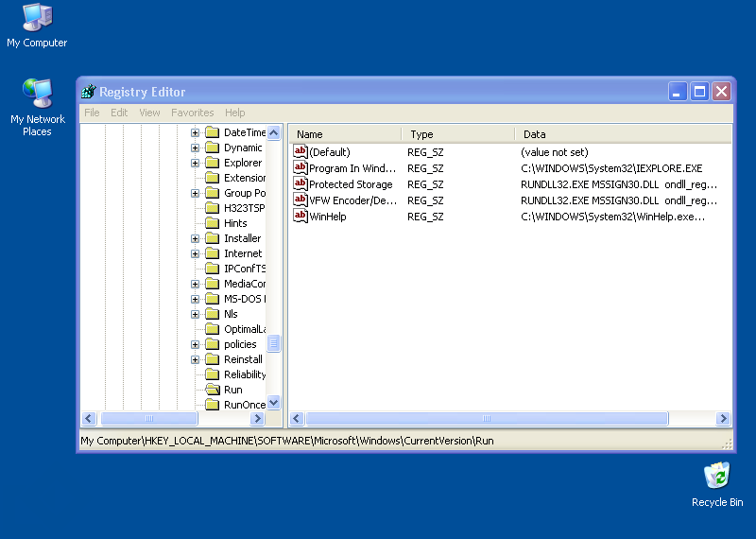Sort values by Type column header

[x=458, y=134]
